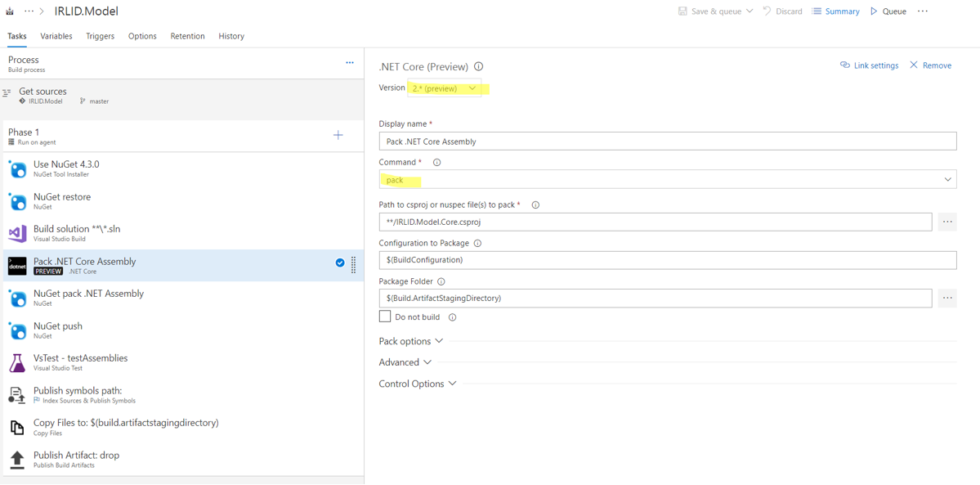The width and height of the screenshot is (980, 485).
Task: Select the NuGet push task
Action: [x=183, y=331]
